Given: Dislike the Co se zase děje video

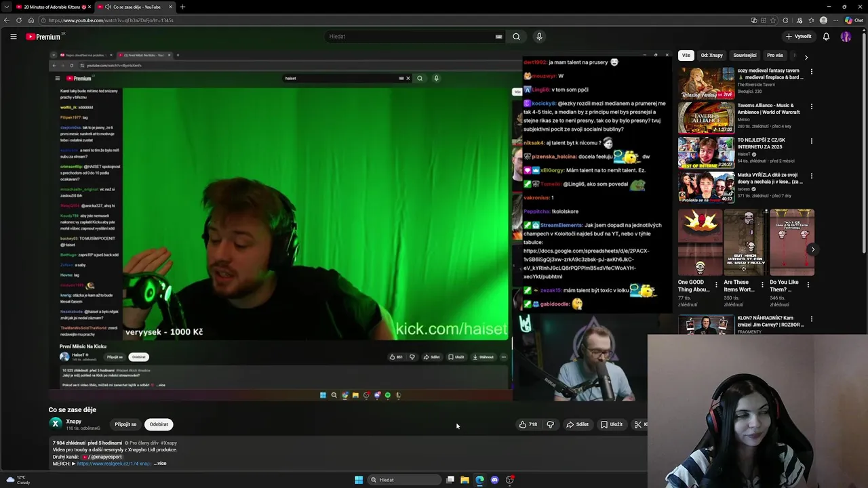Looking at the screenshot, I should 550,424.
